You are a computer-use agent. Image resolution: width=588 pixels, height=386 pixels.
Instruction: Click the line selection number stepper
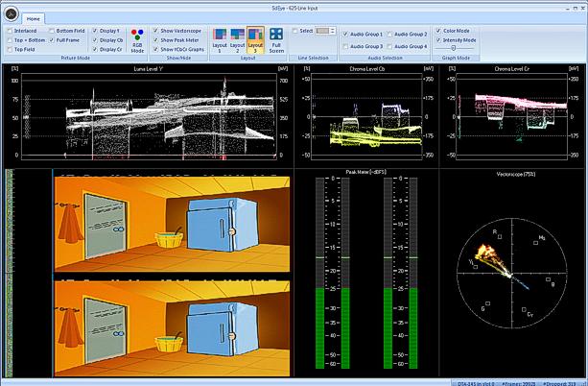click(x=326, y=31)
